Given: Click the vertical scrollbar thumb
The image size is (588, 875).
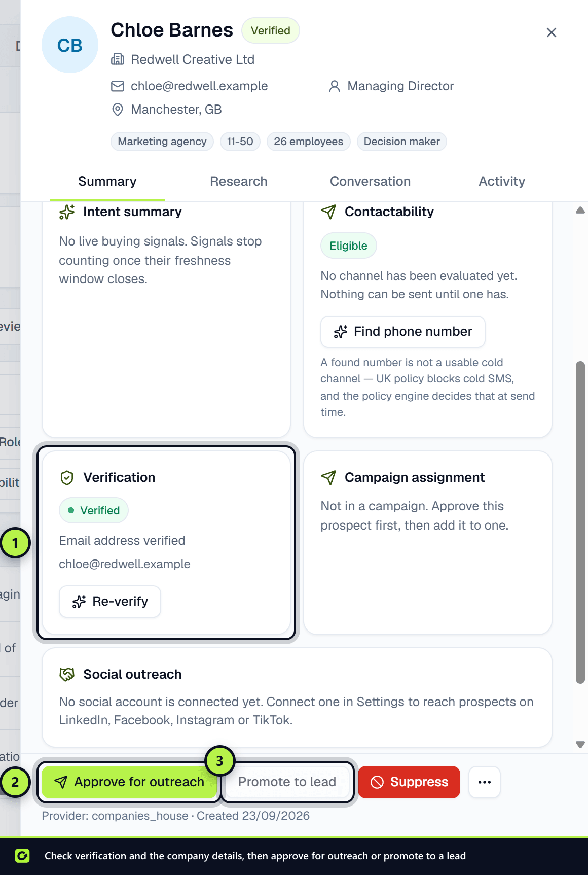Looking at the screenshot, I should point(580,522).
